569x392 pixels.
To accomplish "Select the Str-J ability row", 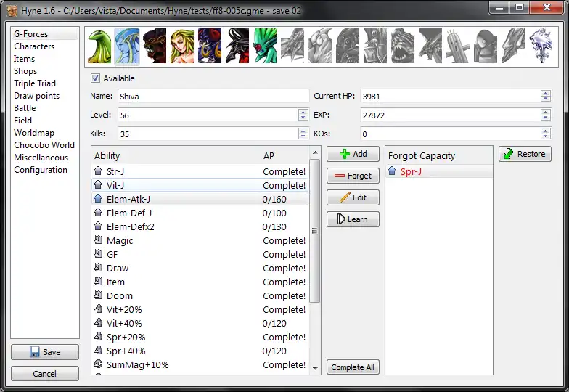I will (200, 171).
